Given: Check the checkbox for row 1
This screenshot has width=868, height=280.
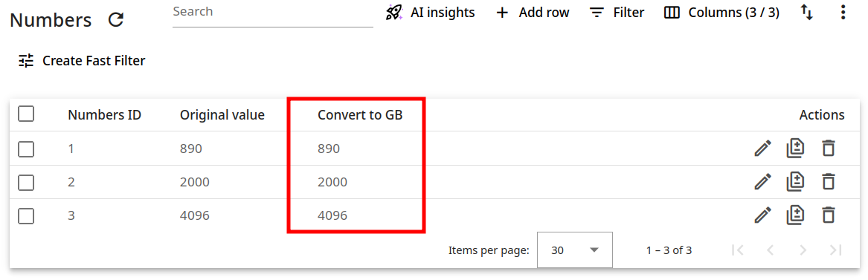Looking at the screenshot, I should coord(26,149).
